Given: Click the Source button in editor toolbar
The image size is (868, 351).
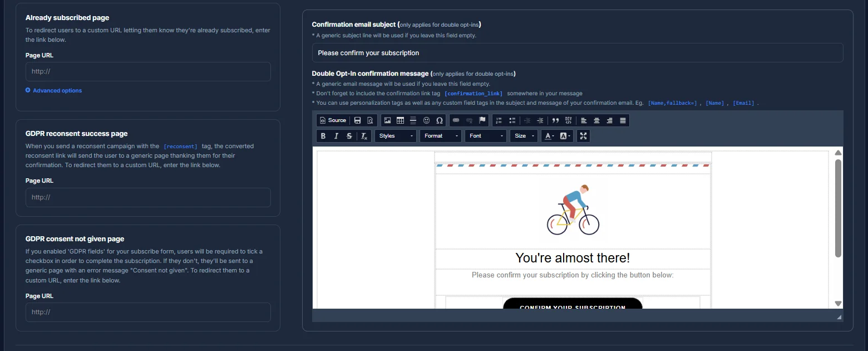Looking at the screenshot, I should coord(333,120).
